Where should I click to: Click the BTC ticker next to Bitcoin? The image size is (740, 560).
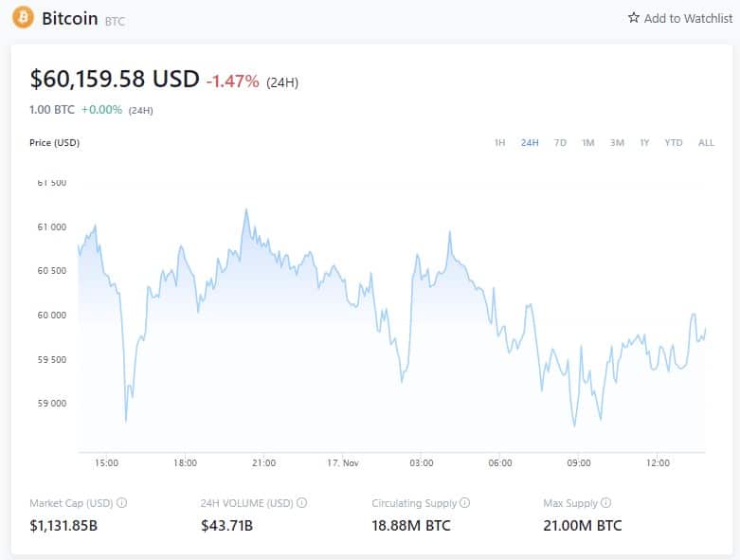pos(115,21)
